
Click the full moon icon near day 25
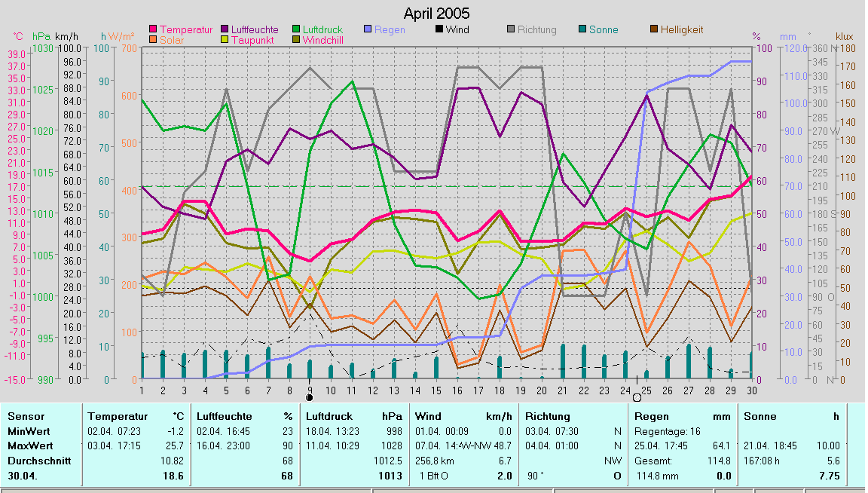click(637, 397)
